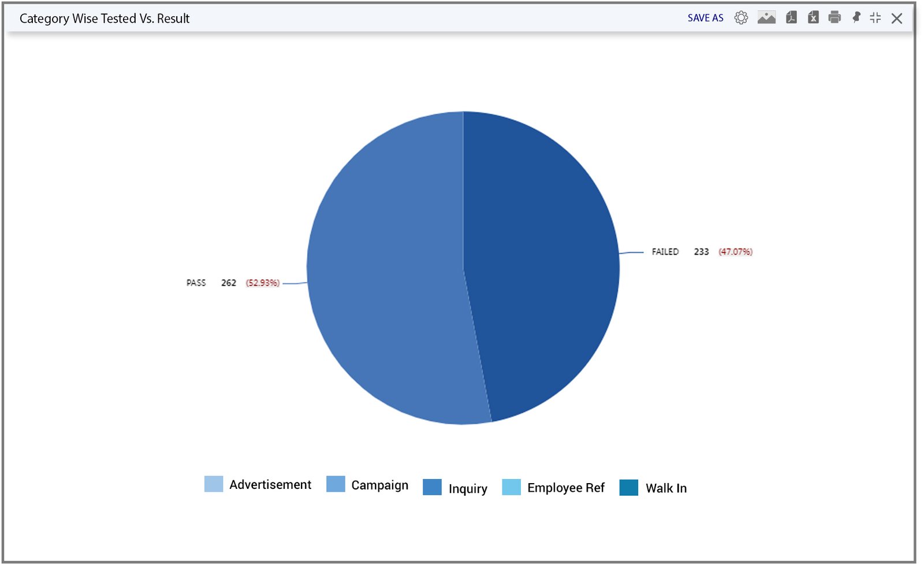The height and width of the screenshot is (564, 924).
Task: Click the FAILED 233 data label
Action: [702, 252]
